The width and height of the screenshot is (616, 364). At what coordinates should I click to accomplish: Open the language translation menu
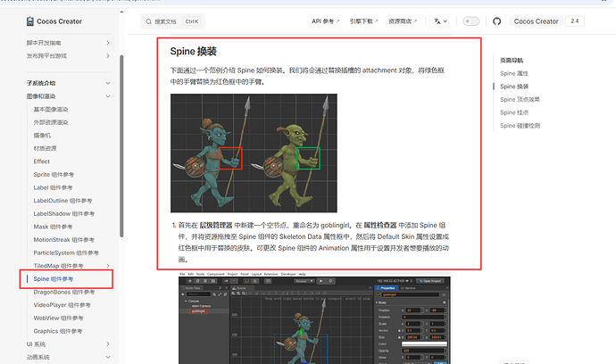(x=440, y=21)
